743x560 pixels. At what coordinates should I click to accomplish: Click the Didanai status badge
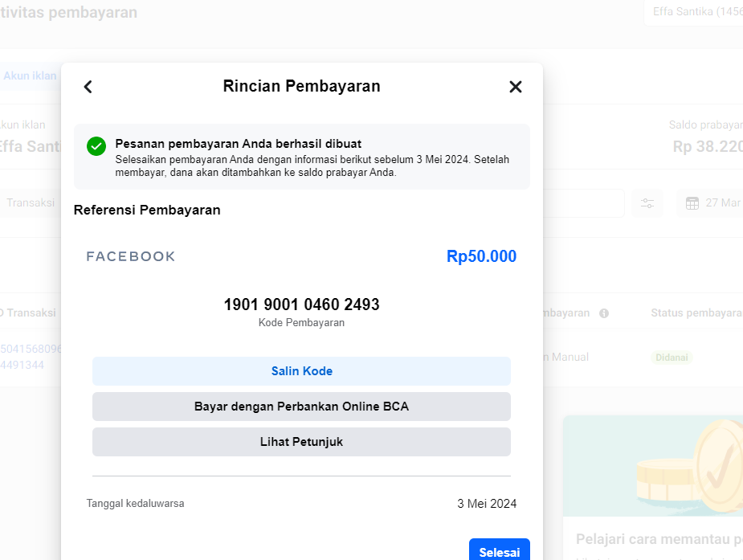tap(672, 358)
